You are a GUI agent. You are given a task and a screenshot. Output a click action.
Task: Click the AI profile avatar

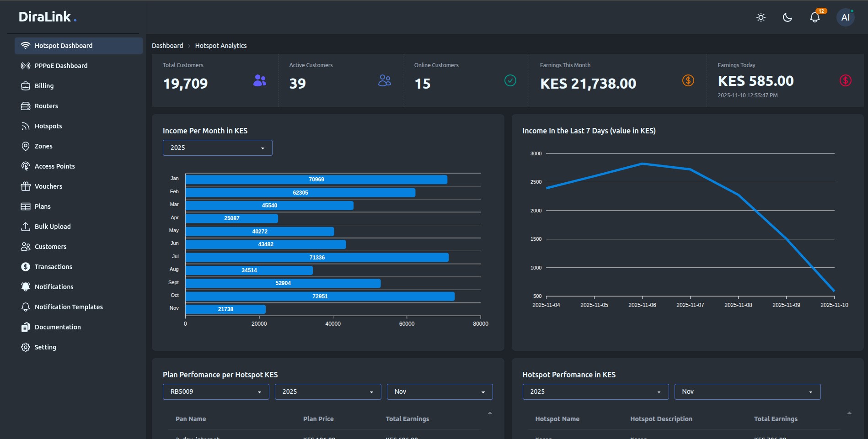click(x=845, y=17)
